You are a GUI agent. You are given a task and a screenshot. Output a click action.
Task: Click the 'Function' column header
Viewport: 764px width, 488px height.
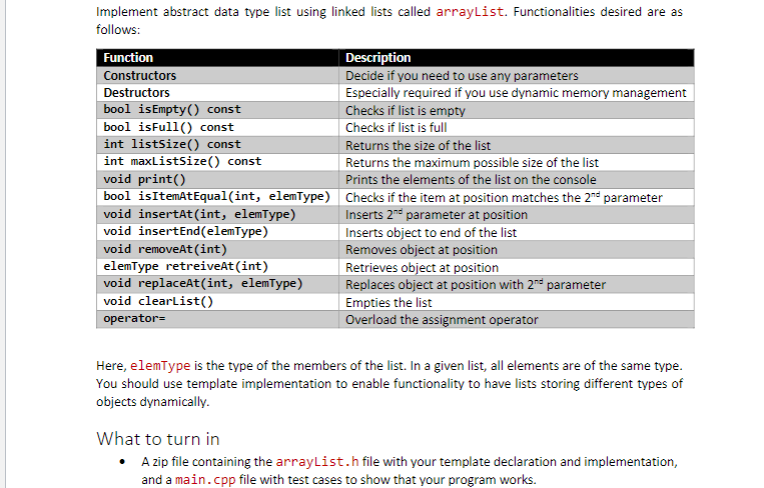point(217,57)
